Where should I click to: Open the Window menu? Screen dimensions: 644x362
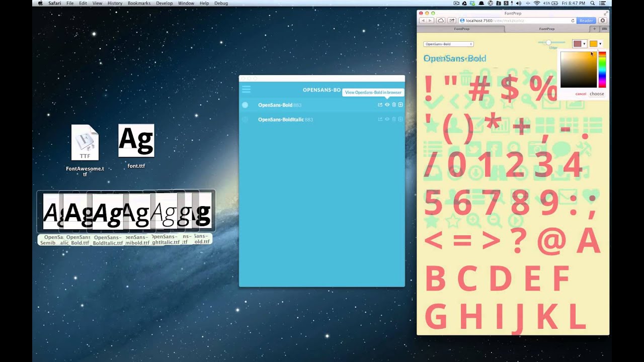pos(186,3)
